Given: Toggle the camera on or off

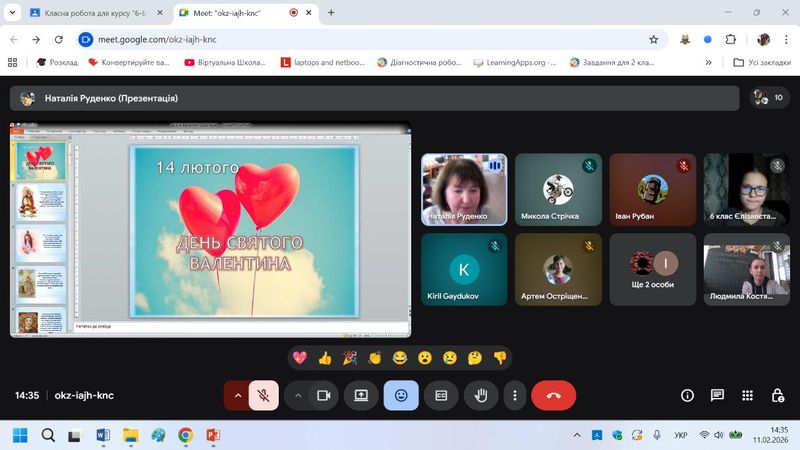Looking at the screenshot, I should click(323, 395).
